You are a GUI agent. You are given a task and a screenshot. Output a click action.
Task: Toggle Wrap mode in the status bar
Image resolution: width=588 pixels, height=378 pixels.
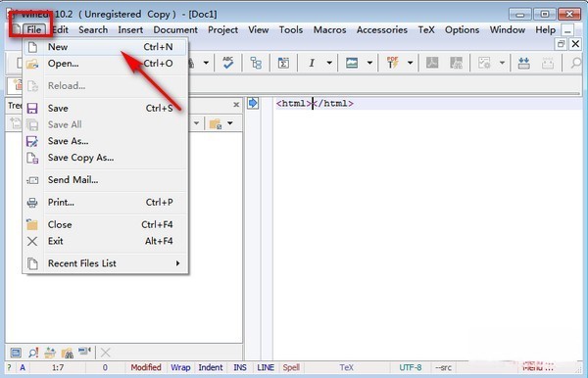(180, 367)
